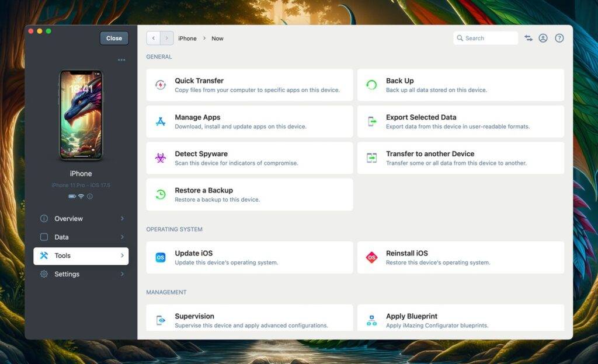
Task: Open the transfers activity arrows icon
Action: coord(529,38)
